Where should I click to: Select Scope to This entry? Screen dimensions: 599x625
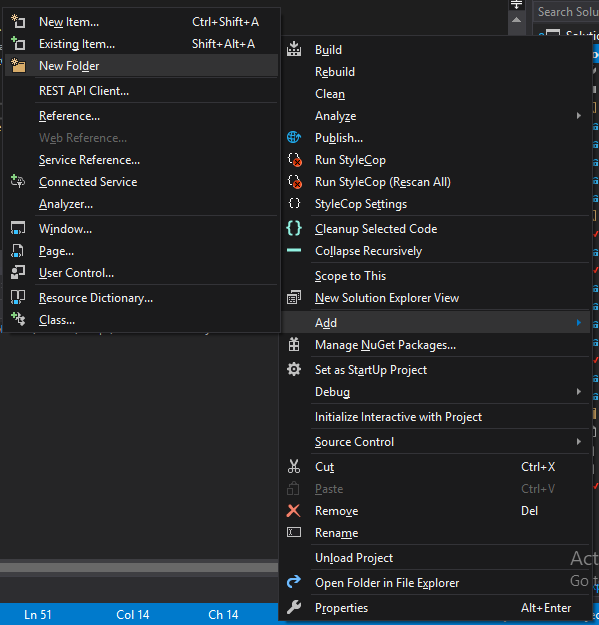point(436,276)
